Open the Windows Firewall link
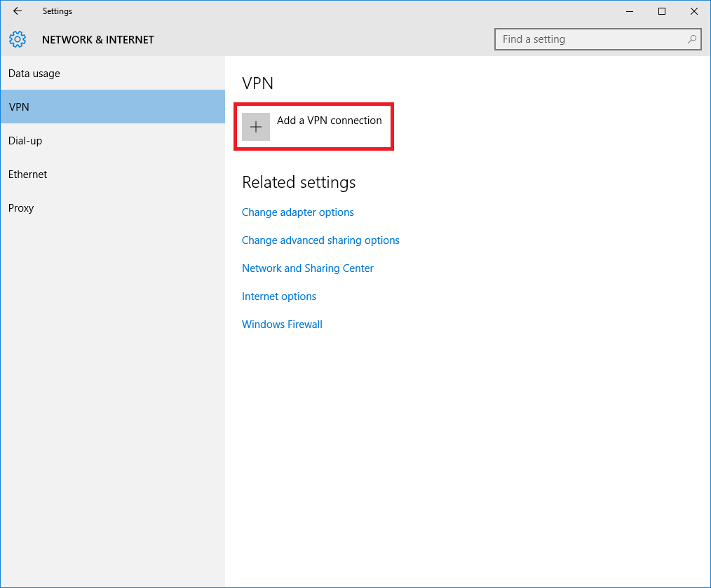Screen dimensions: 711x588 (x=282, y=324)
